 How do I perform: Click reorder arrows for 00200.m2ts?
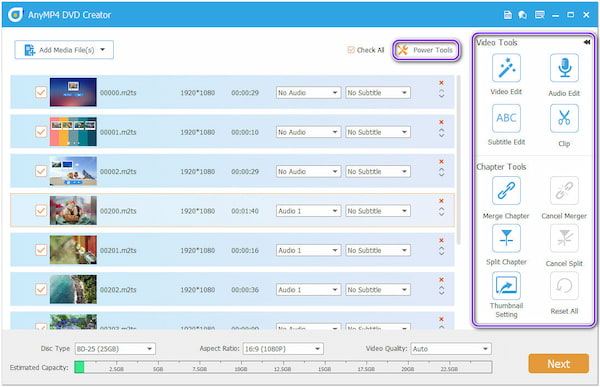click(441, 212)
